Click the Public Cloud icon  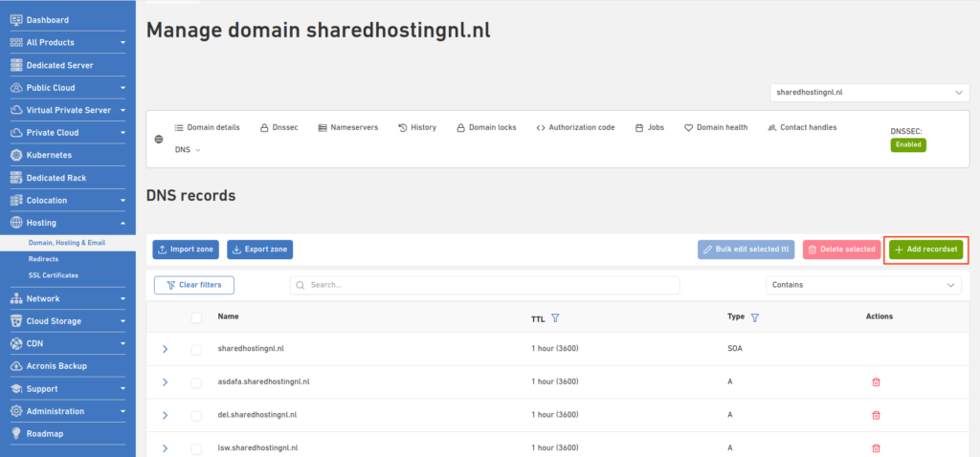pyautogui.click(x=16, y=87)
